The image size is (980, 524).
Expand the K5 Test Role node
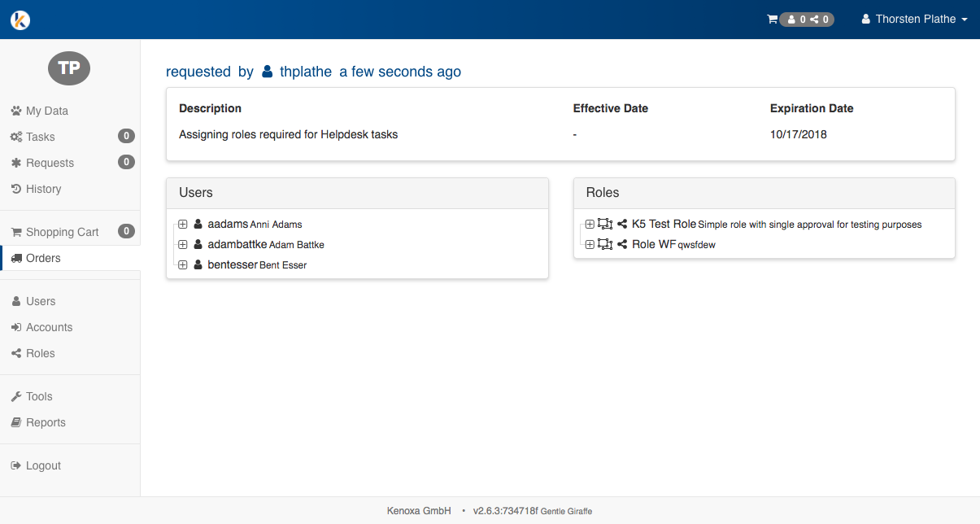point(590,224)
